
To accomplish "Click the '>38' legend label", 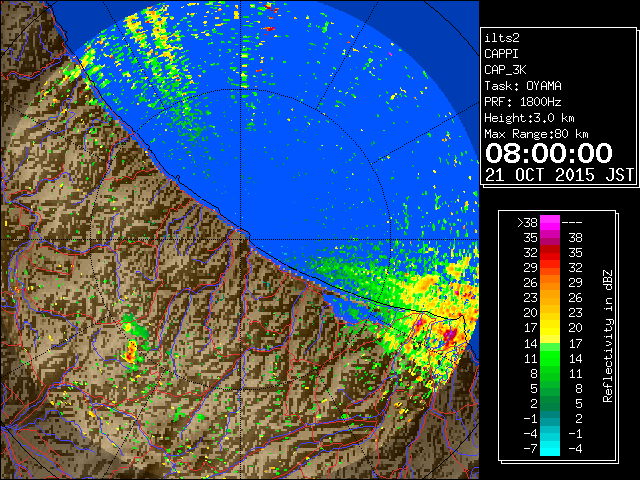I will pyautogui.click(x=527, y=223).
